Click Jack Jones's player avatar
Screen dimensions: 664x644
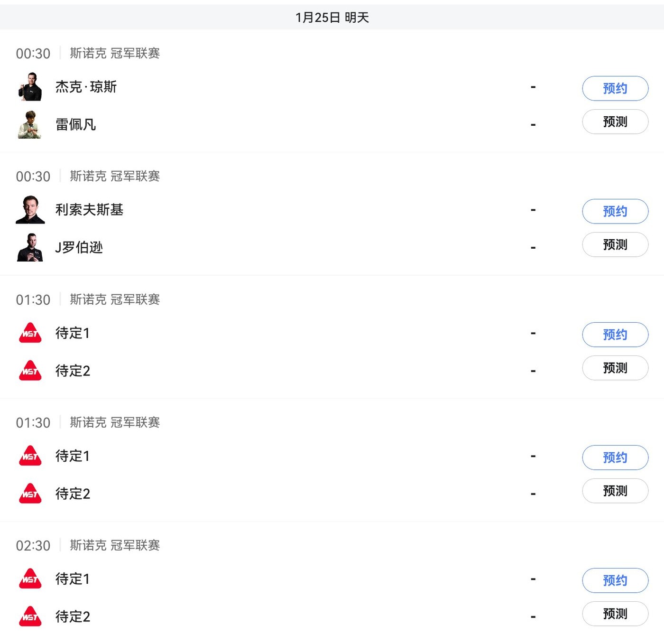30,87
